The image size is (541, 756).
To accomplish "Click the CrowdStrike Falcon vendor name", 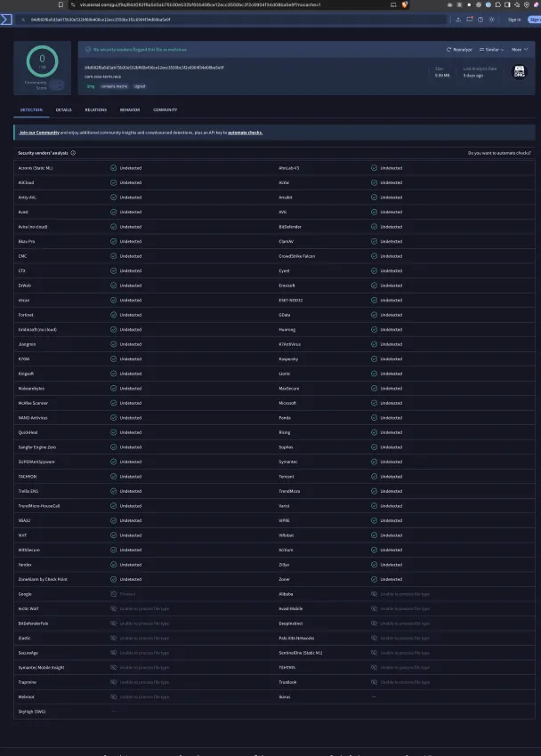I will pos(296,256).
